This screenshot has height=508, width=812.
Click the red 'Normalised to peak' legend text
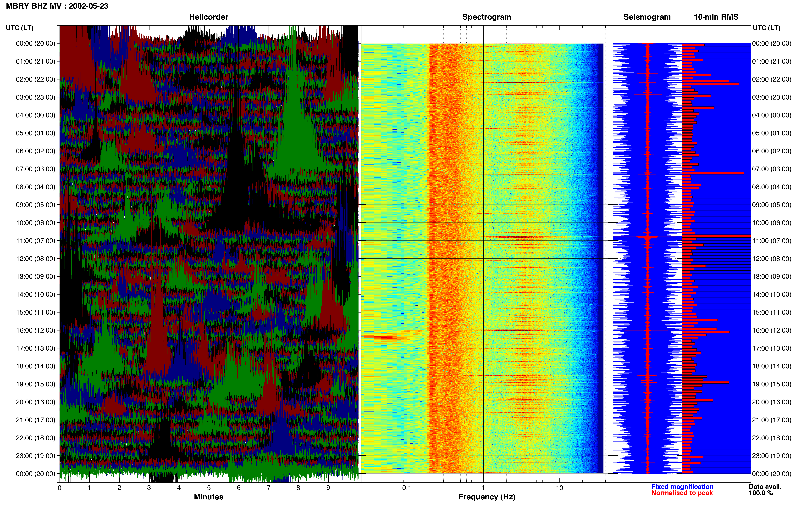682,493
